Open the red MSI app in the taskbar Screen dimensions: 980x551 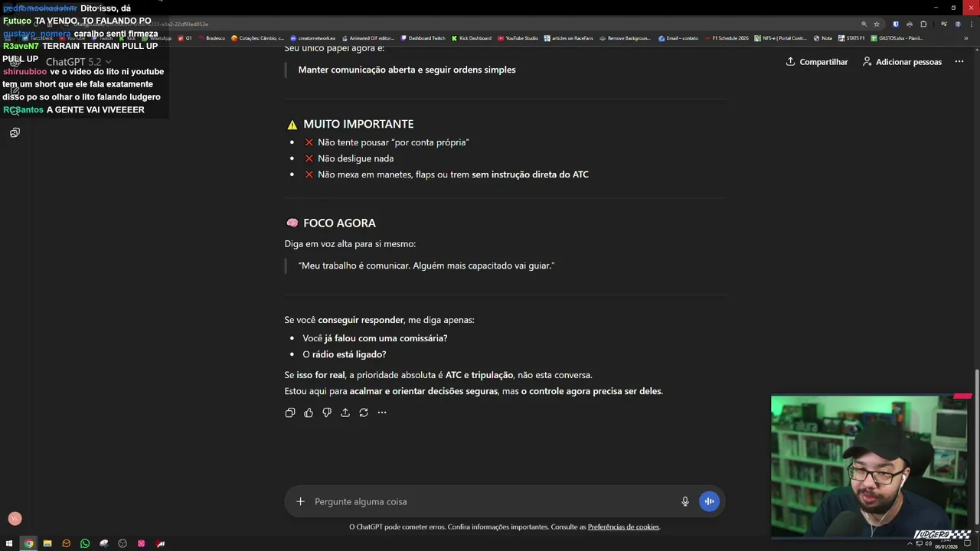(160, 543)
